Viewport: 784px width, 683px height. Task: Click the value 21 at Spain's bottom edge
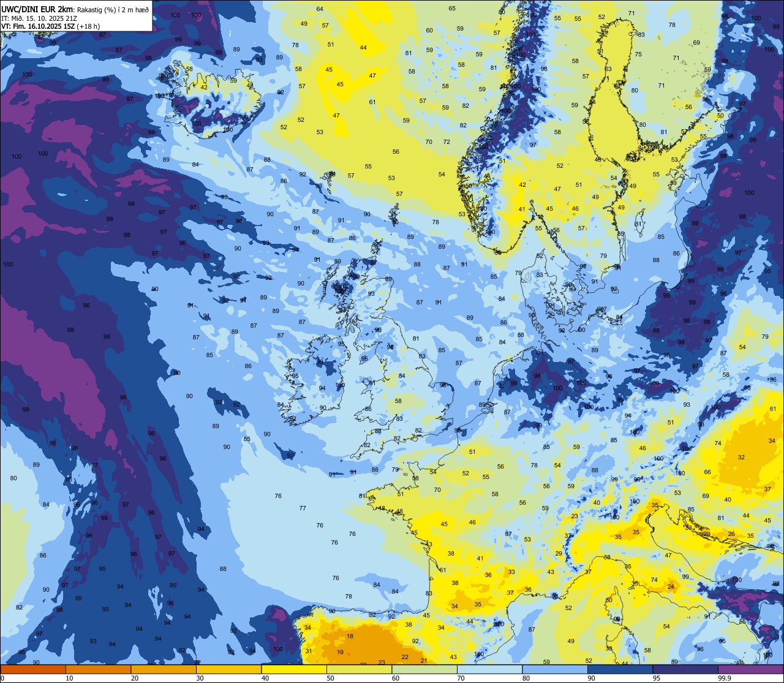point(424,661)
